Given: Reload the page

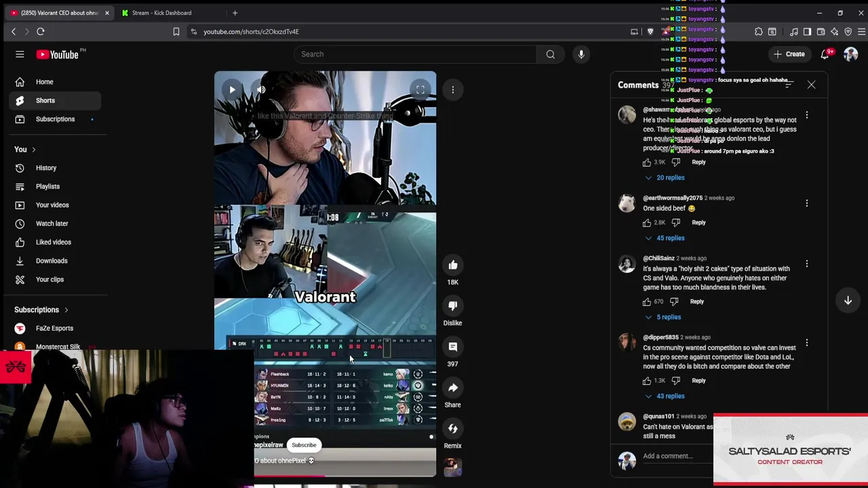Looking at the screenshot, I should click(x=41, y=31).
